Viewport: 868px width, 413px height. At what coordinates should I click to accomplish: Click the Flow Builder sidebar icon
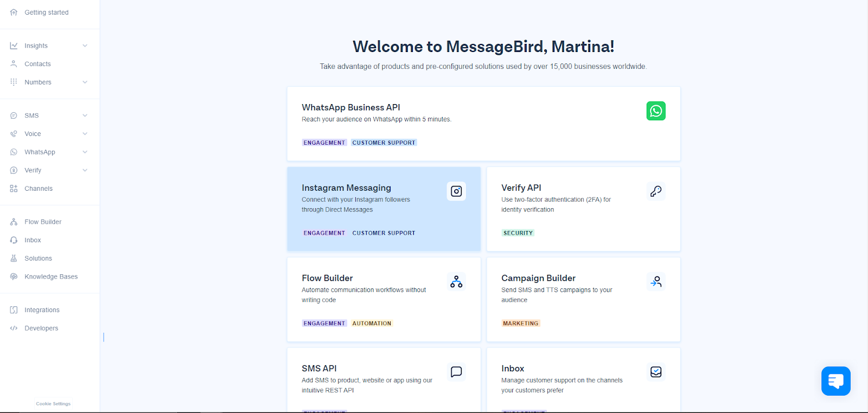click(x=14, y=222)
